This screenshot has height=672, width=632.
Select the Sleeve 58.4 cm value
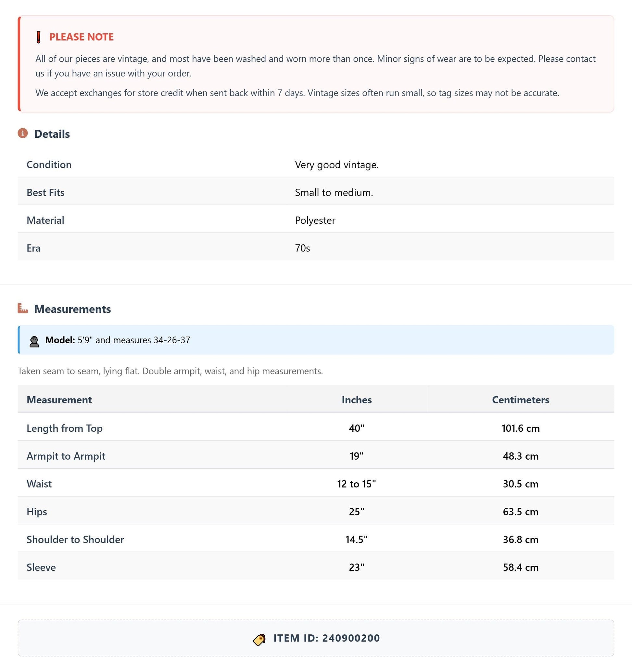[521, 567]
